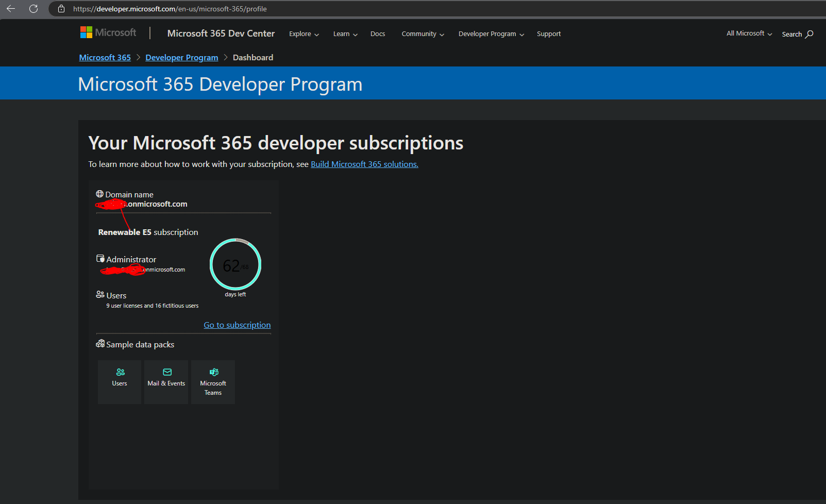Click the Microsoft 365 breadcrumb link
Viewport: 826px width, 504px height.
[105, 58]
